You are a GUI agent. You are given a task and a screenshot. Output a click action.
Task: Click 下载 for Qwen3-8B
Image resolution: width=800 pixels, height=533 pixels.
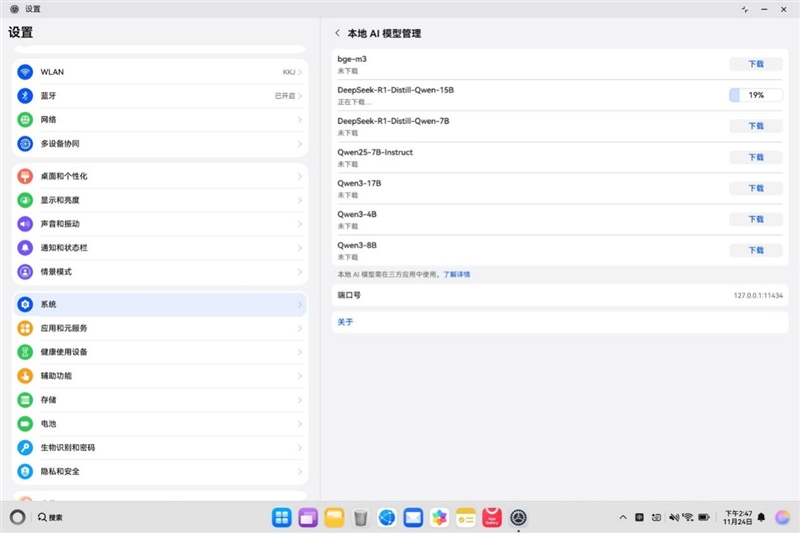756,250
